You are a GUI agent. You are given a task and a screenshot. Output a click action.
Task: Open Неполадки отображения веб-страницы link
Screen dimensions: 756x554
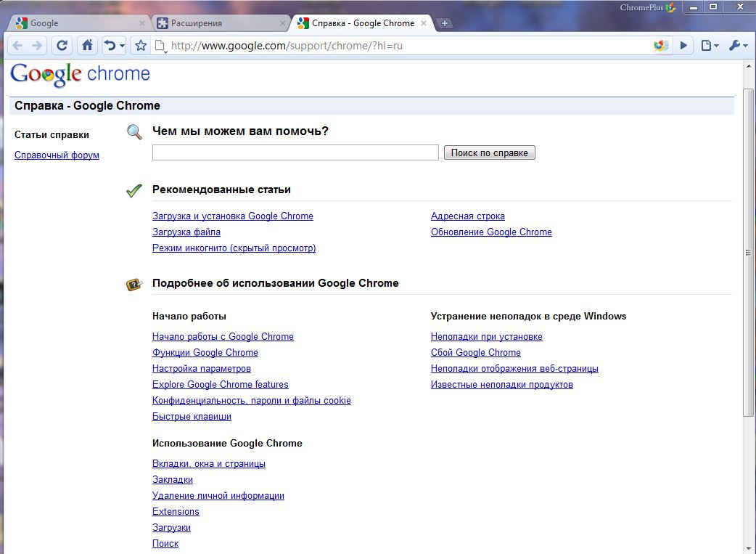pos(514,369)
